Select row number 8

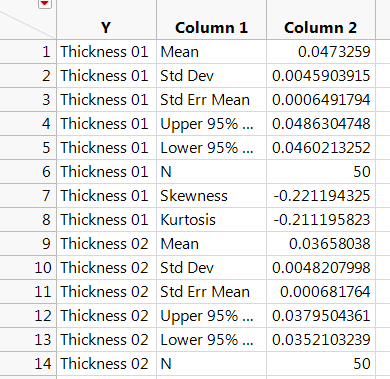(28, 220)
